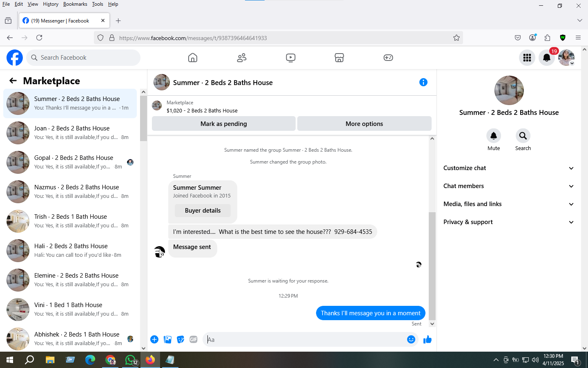The image size is (588, 368).
Task: Open Microsoft Edge from the taskbar
Action: 90,360
